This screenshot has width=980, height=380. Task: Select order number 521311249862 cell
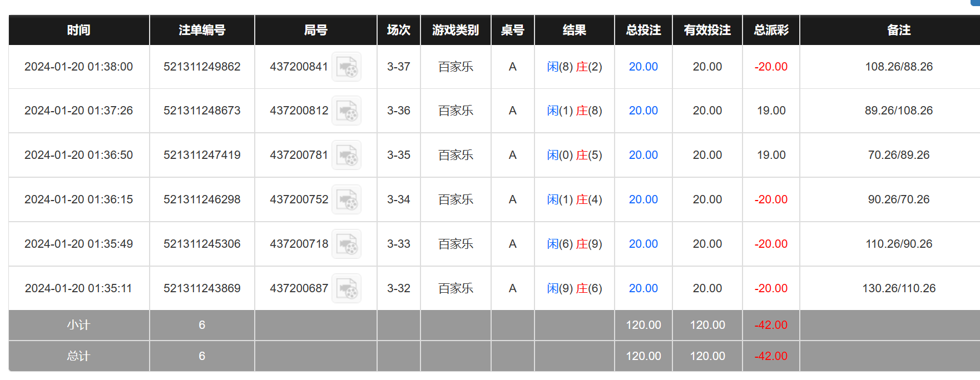pyautogui.click(x=202, y=67)
